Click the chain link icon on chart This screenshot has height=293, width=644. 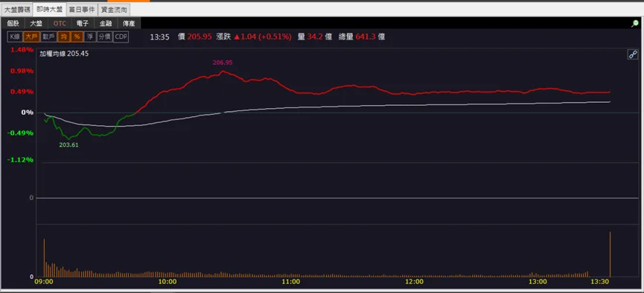tap(633, 54)
